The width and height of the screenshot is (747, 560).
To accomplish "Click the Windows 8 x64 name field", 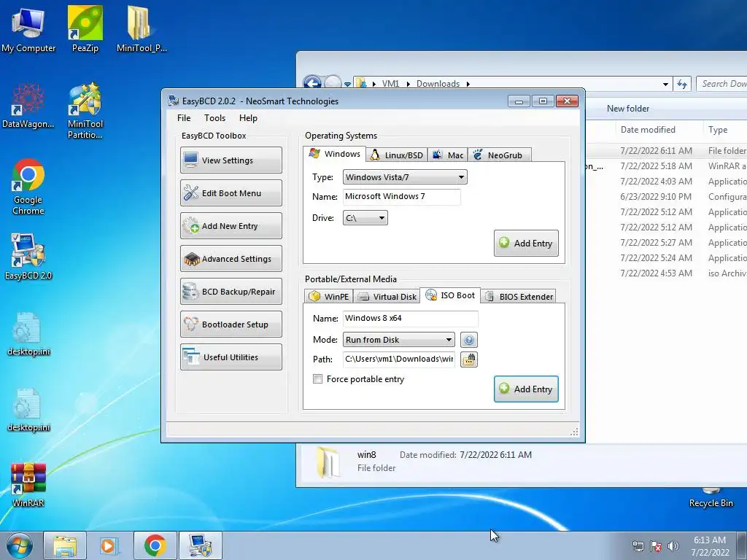I will pos(410,319).
